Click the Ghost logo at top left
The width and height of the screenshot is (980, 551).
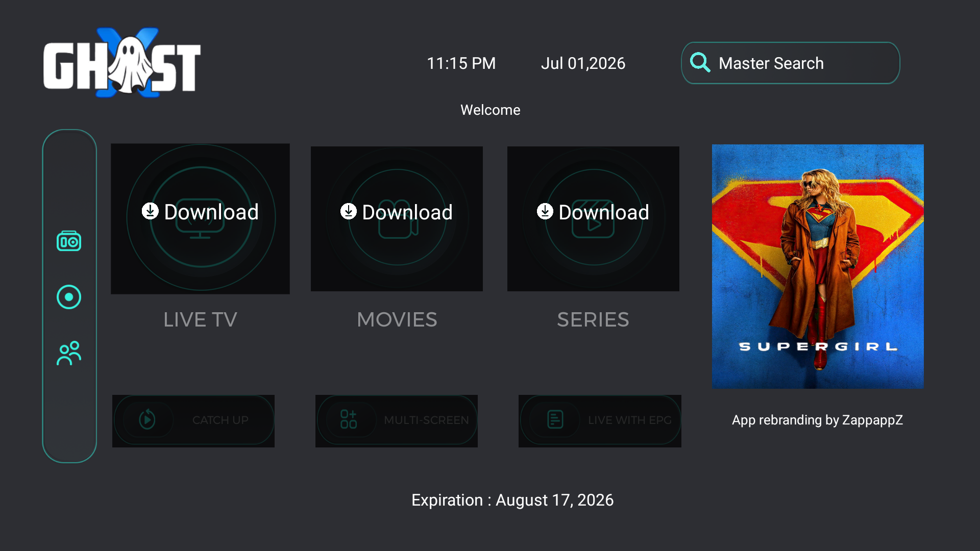click(x=122, y=62)
